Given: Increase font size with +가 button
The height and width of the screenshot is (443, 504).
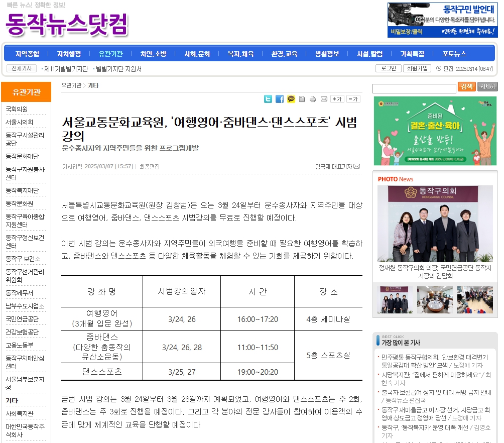Looking at the screenshot, I should [x=337, y=99].
